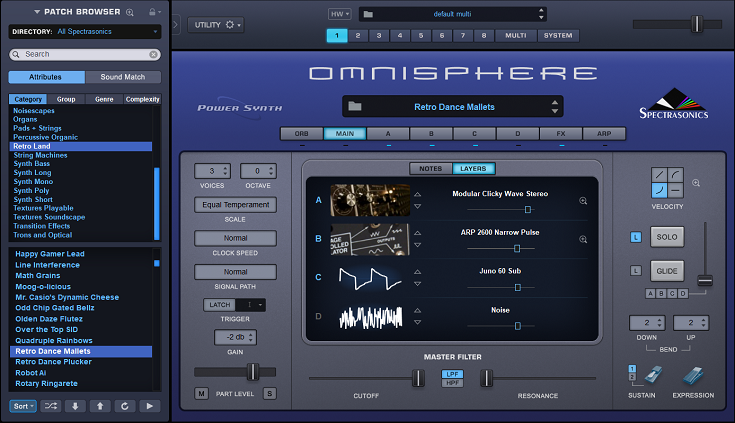Filter by Genre column header

(104, 99)
